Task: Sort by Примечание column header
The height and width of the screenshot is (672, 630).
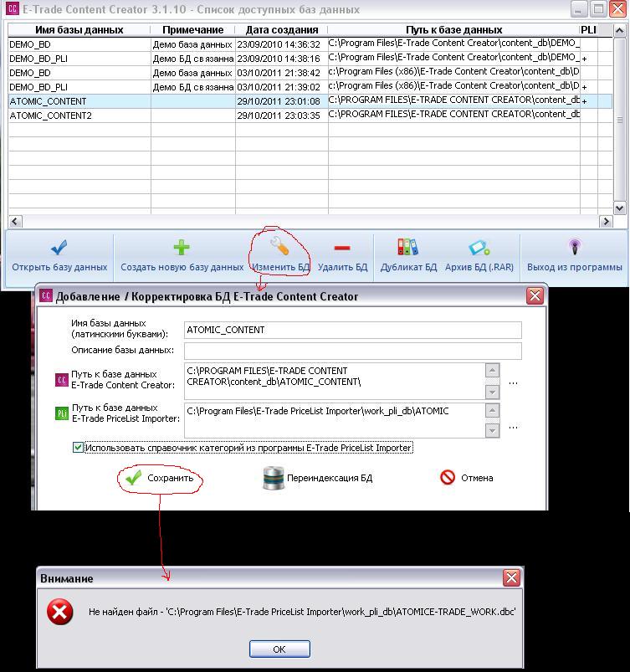Action: tap(193, 30)
